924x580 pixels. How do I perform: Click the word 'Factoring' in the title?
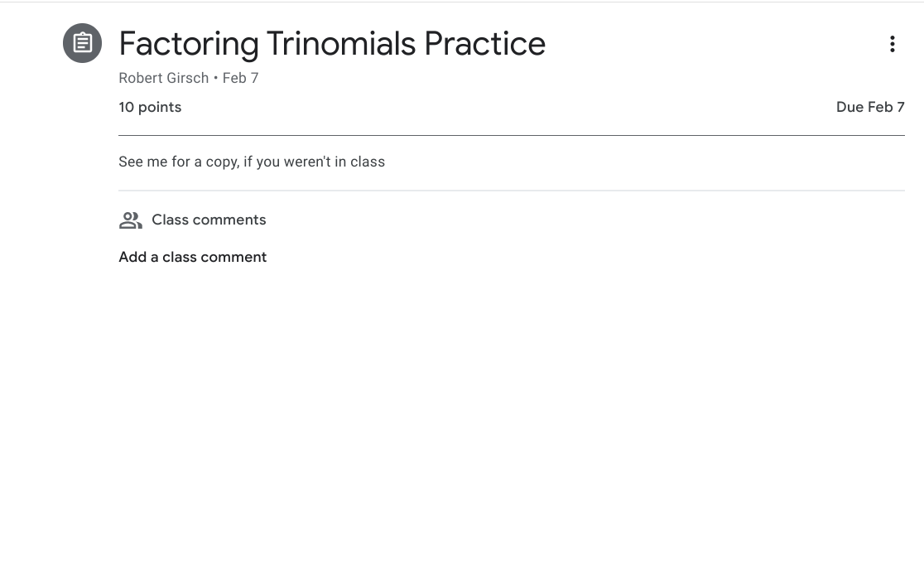click(x=189, y=44)
